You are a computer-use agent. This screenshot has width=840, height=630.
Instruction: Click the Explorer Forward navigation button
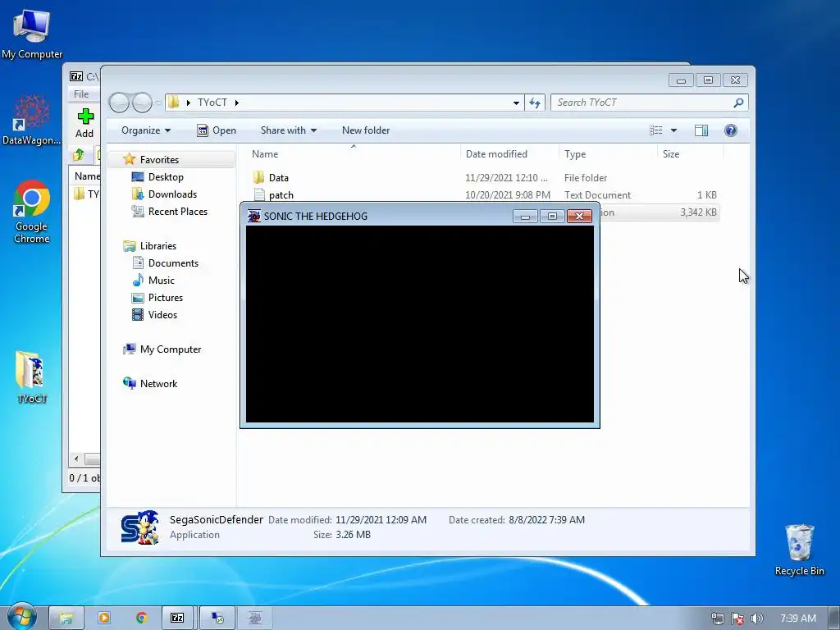pyautogui.click(x=142, y=103)
